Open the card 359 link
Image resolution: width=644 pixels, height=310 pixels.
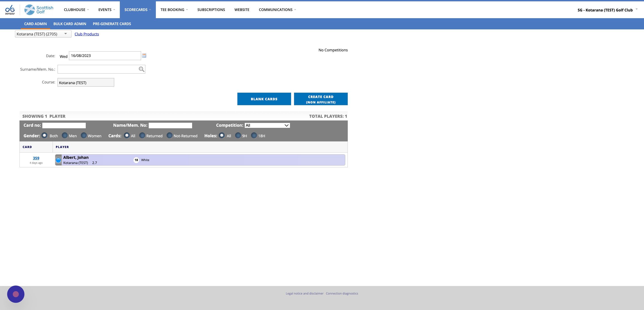[x=36, y=158]
